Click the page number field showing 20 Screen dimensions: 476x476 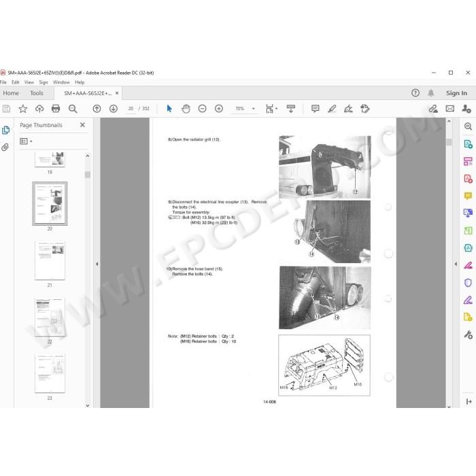pos(131,109)
